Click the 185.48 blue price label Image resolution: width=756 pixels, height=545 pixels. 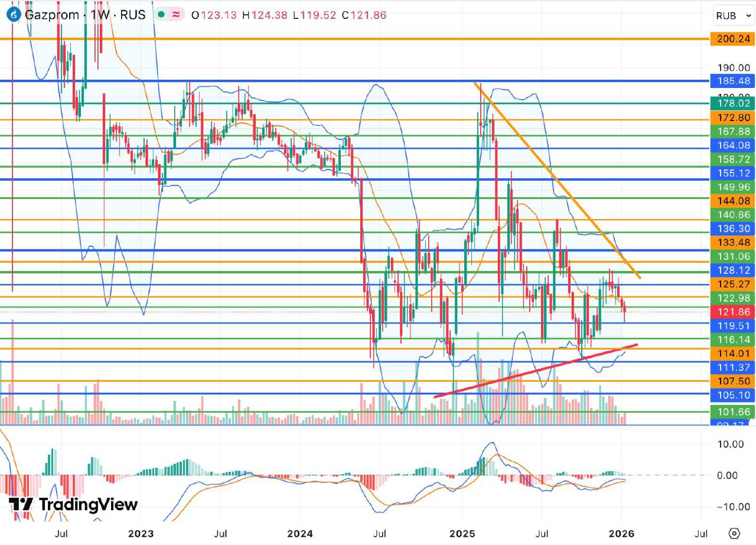[x=731, y=80]
